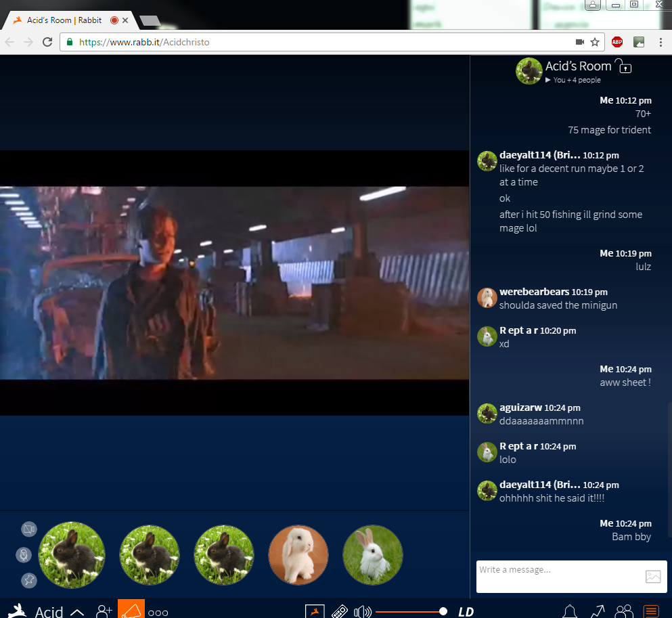This screenshot has height=618, width=672.
Task: Expand the 'You + 4 people' list
Action: (573, 80)
